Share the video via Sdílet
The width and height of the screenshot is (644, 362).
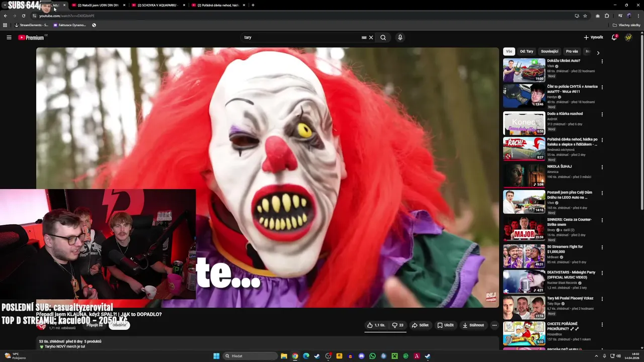[x=420, y=325]
